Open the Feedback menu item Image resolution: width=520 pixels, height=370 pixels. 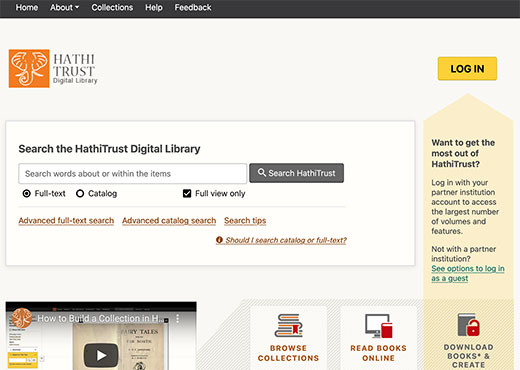193,7
